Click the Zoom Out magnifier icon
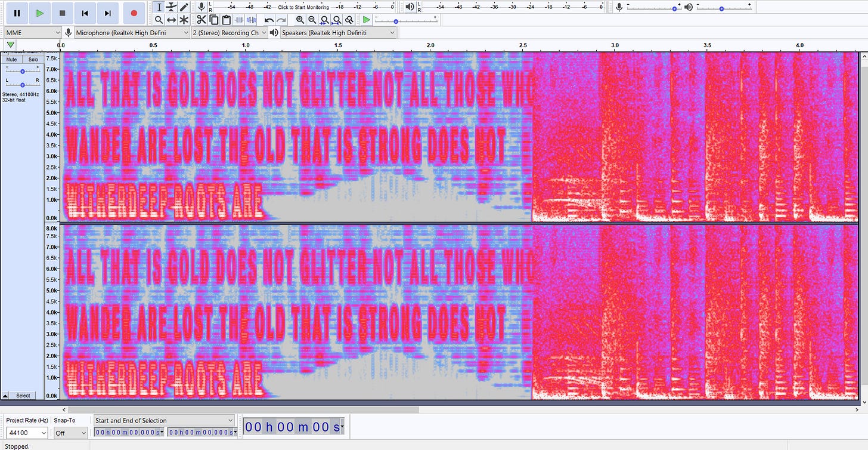868x450 pixels. point(312,20)
